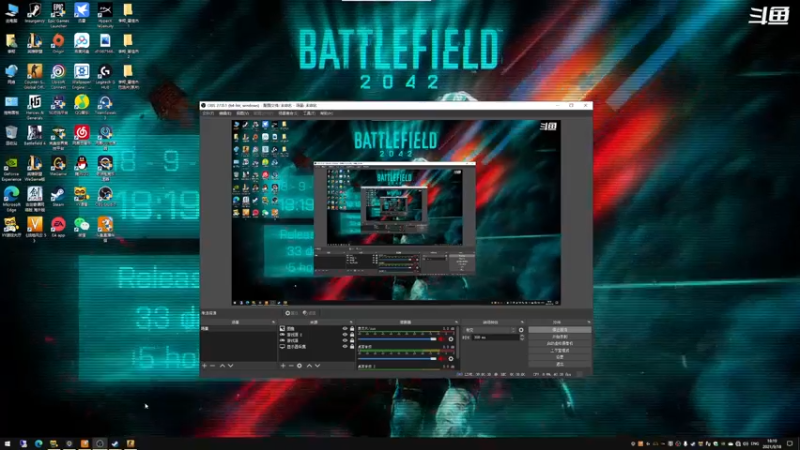Click the Studio Mode button
This screenshot has width=800, height=450.
coord(560,351)
